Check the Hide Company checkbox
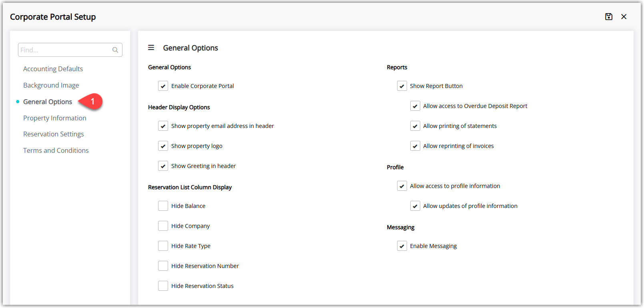The width and height of the screenshot is (644, 308). coord(163,226)
